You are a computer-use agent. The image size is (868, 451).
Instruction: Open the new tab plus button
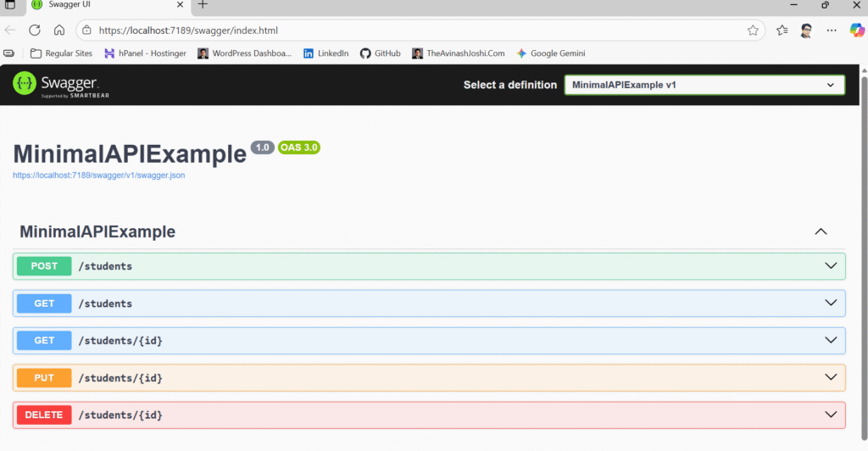pyautogui.click(x=202, y=5)
